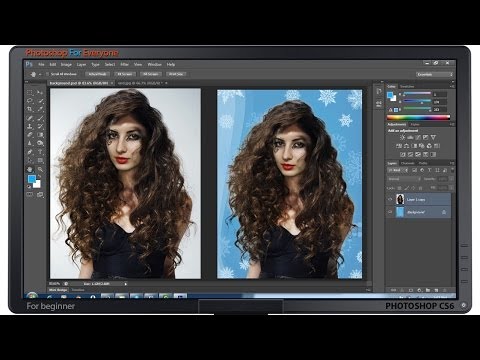Add an Invert adjustment
This screenshot has height=360, width=480.
(x=403, y=155)
